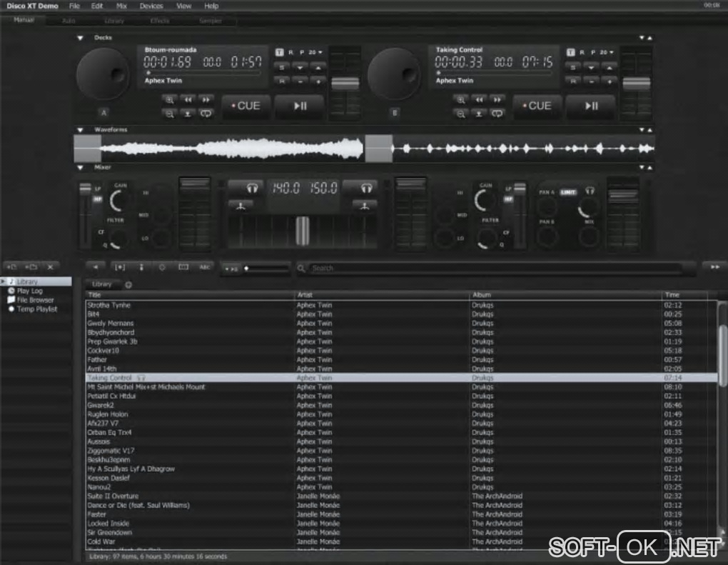Expand the Library tree item
728x565 pixels.
(3, 281)
